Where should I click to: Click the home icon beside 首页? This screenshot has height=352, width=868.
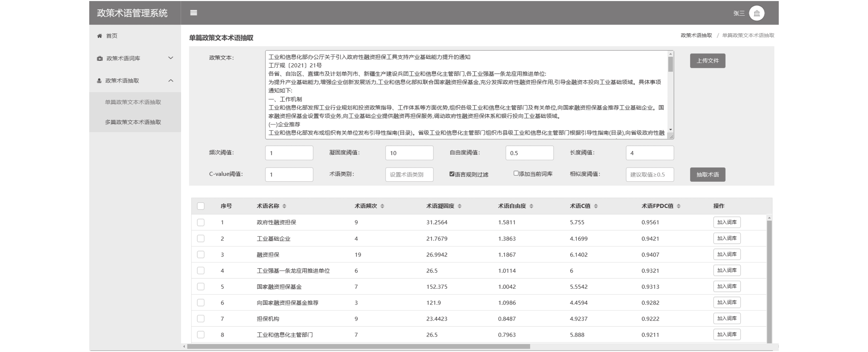click(x=99, y=36)
